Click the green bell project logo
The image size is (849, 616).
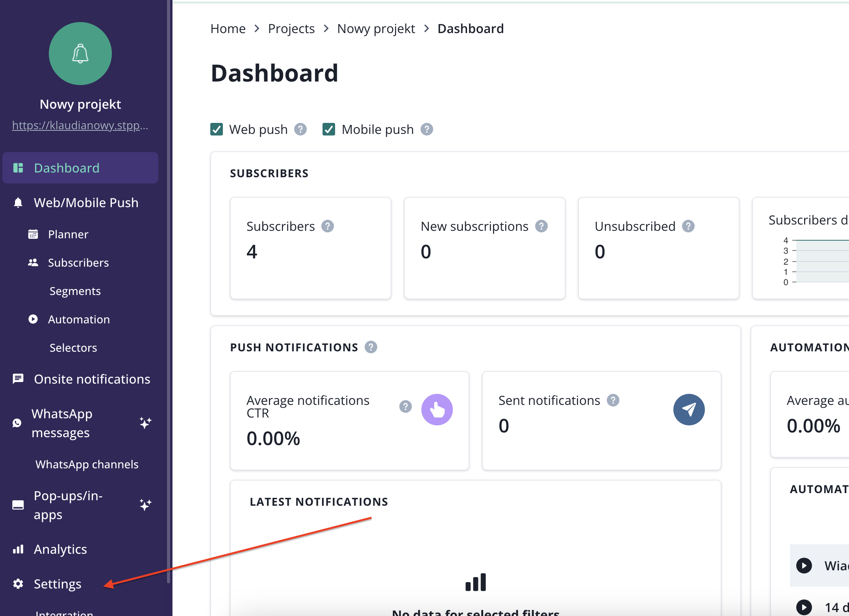point(80,54)
